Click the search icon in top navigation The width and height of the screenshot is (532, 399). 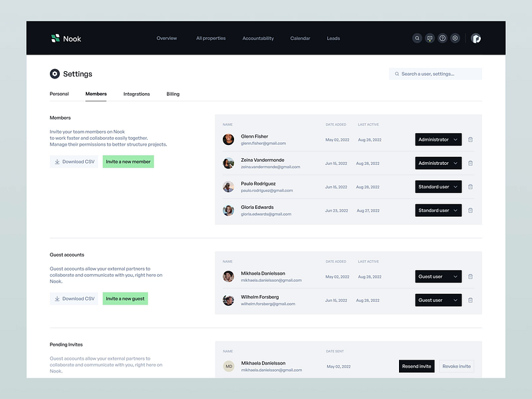(x=417, y=39)
